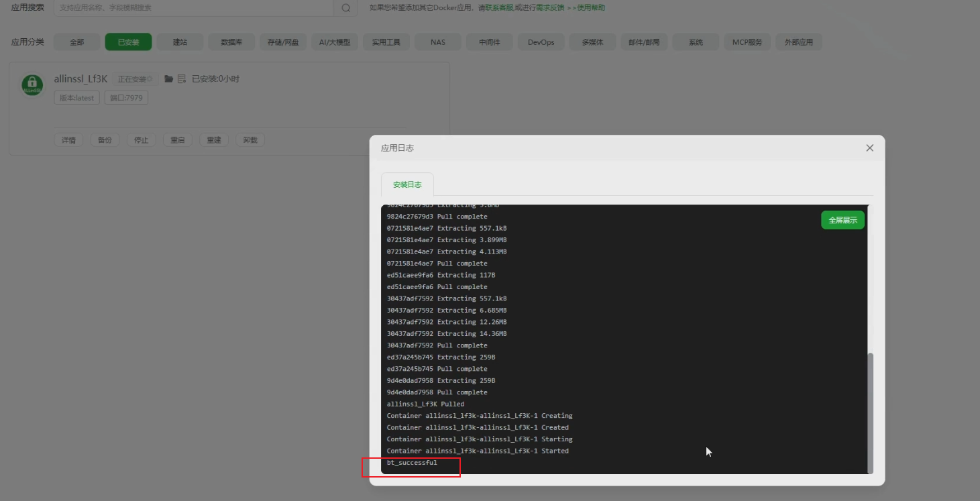Enable fullscreen log view via 全屏展示
Viewport: 980px width, 501px height.
pyautogui.click(x=842, y=219)
